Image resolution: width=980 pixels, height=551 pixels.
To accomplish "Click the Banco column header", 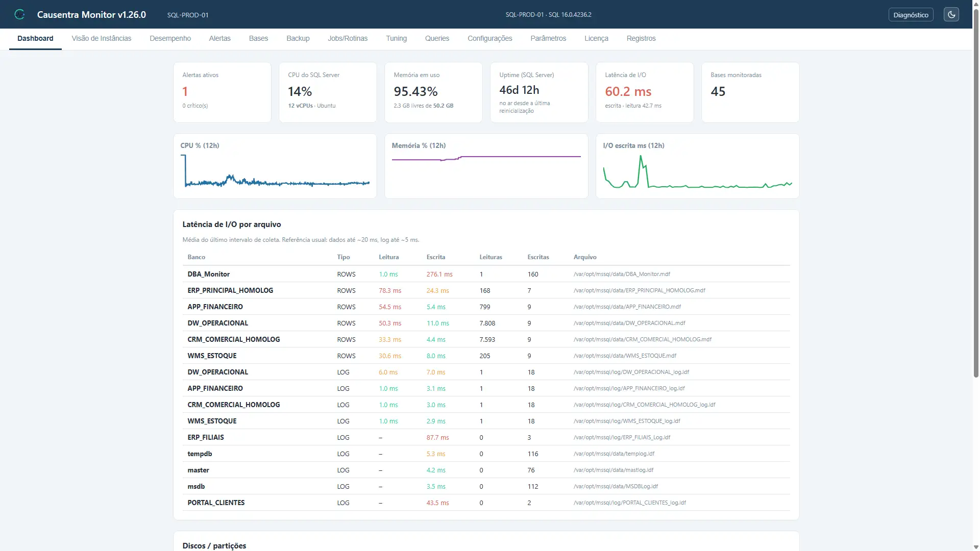I will click(x=196, y=257).
